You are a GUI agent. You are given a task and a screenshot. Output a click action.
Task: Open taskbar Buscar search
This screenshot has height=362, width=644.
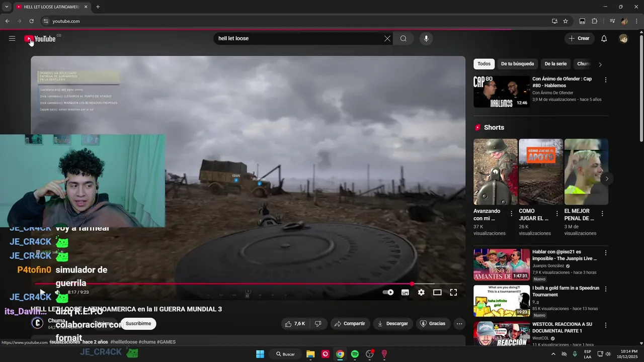pos(285,354)
